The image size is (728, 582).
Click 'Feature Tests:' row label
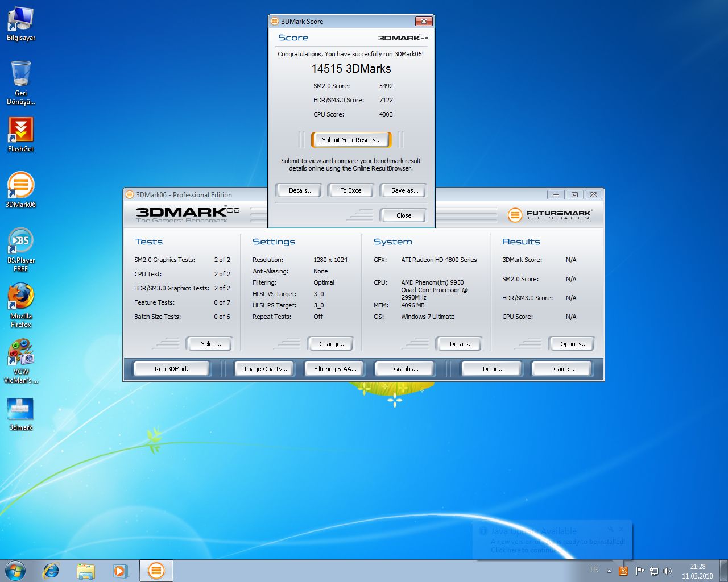coord(155,302)
